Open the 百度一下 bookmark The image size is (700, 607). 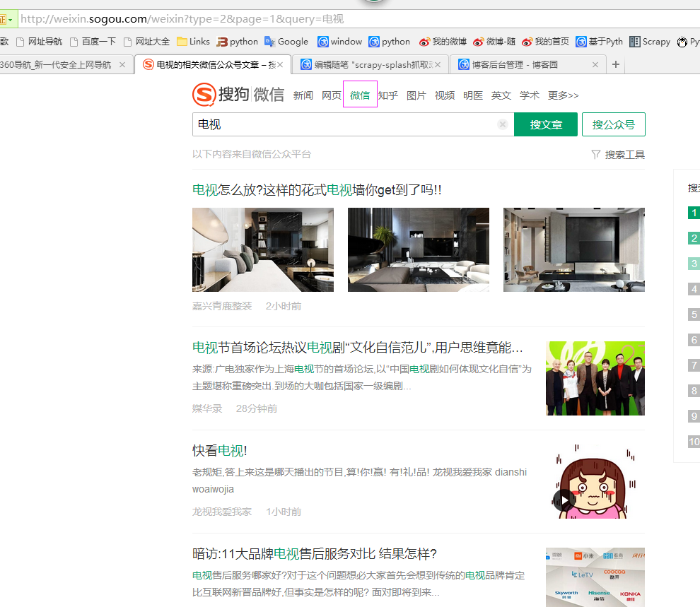93,42
